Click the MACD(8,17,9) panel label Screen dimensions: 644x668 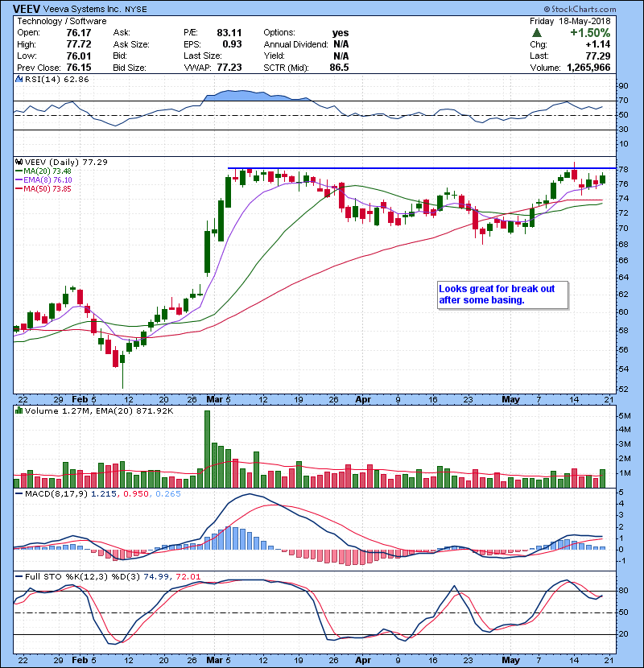pos(57,494)
